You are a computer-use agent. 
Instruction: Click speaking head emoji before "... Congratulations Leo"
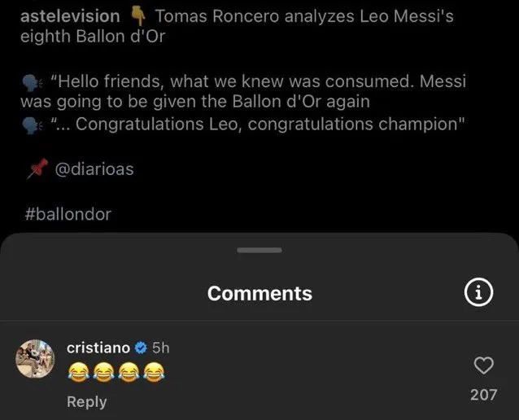pyautogui.click(x=32, y=125)
